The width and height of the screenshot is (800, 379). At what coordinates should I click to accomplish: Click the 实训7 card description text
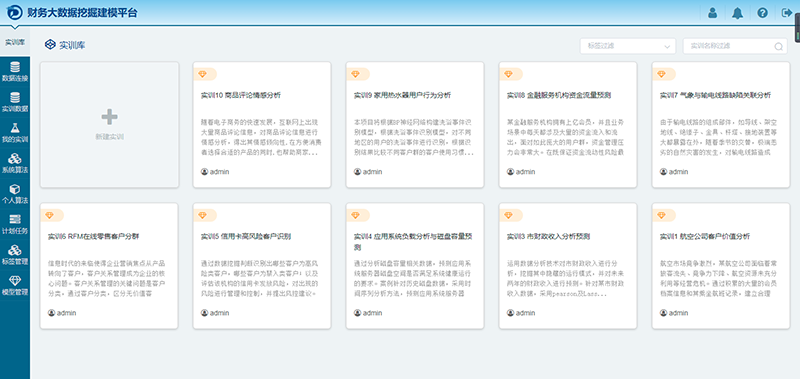(x=719, y=137)
